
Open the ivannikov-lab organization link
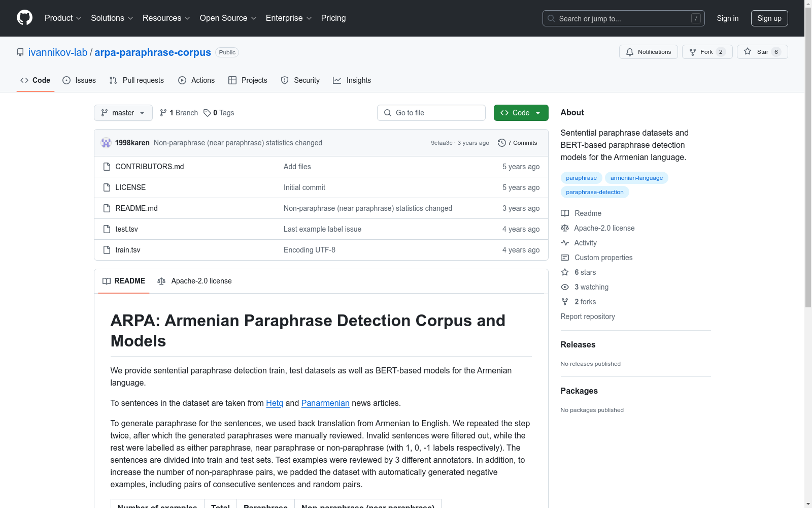(x=58, y=52)
